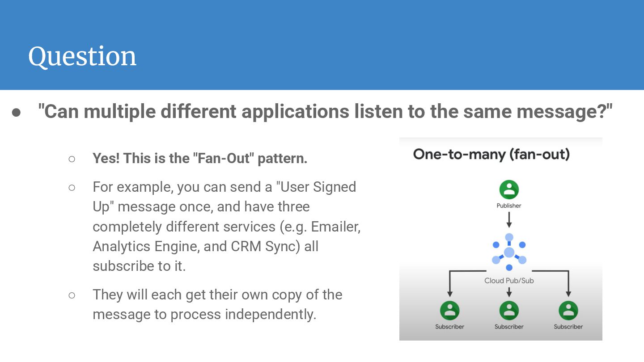
Task: Click the main bullet point dot
Action: pos(17,113)
